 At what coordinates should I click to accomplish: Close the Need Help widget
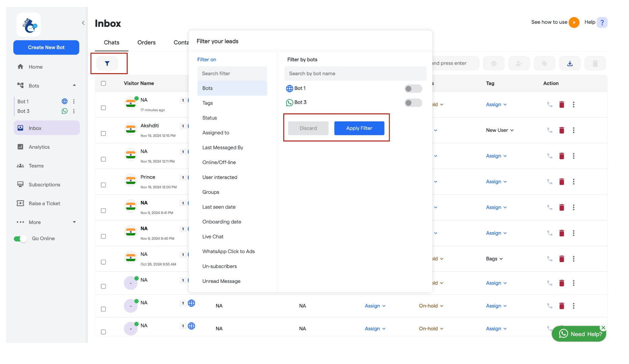tap(603, 328)
